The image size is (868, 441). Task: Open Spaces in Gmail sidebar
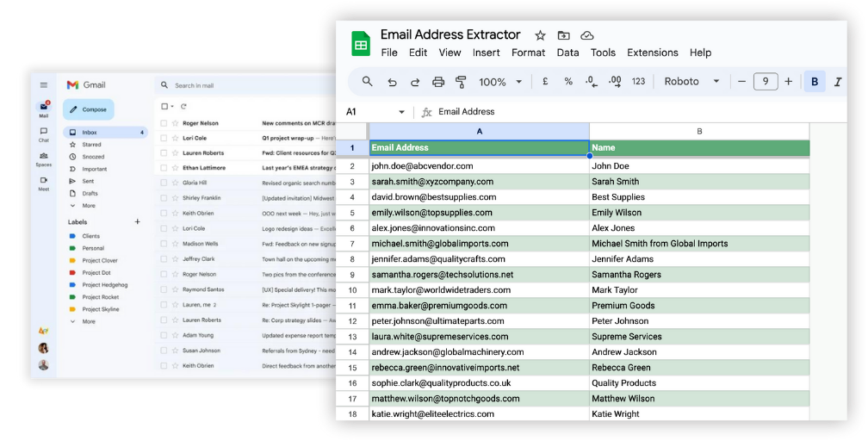pos(44,159)
